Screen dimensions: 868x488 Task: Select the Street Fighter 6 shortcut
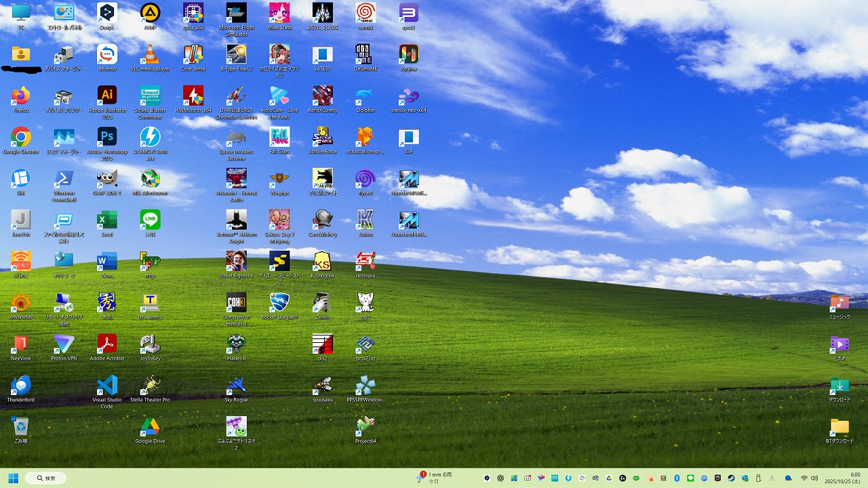point(236,261)
